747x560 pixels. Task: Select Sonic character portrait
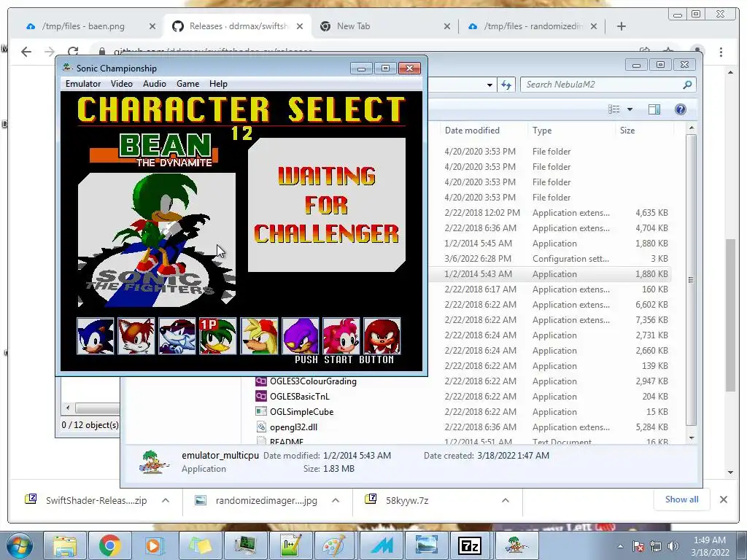pos(96,336)
